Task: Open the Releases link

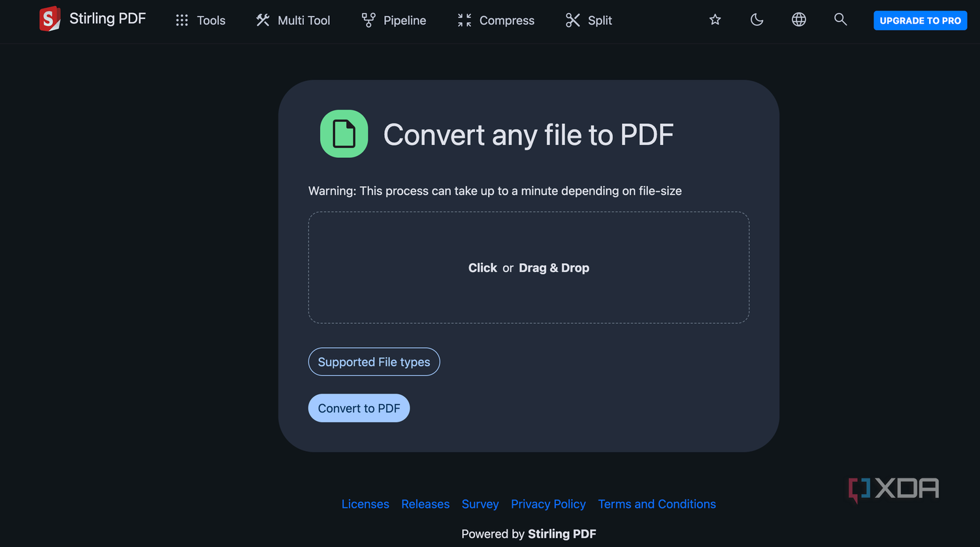Action: (425, 504)
